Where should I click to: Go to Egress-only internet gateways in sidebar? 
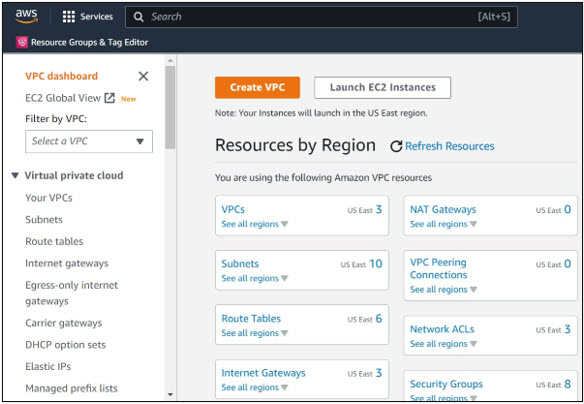tap(72, 293)
